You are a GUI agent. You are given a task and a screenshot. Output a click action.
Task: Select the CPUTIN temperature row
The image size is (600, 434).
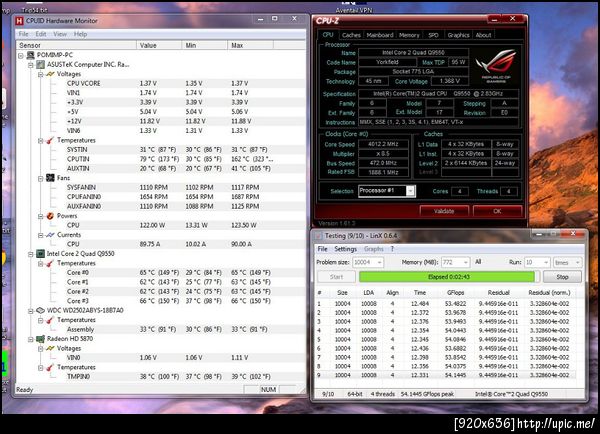coord(161,159)
